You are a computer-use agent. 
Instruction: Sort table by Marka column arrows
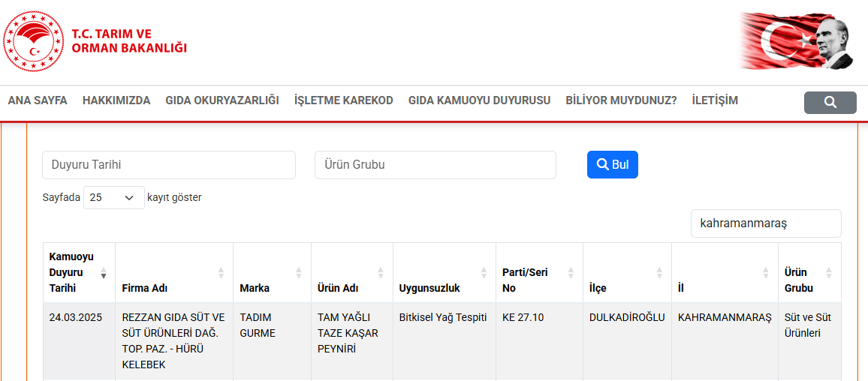(x=299, y=273)
